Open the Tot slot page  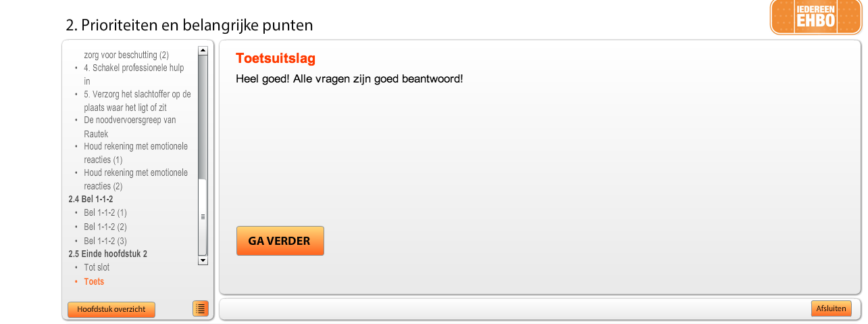pos(97,267)
